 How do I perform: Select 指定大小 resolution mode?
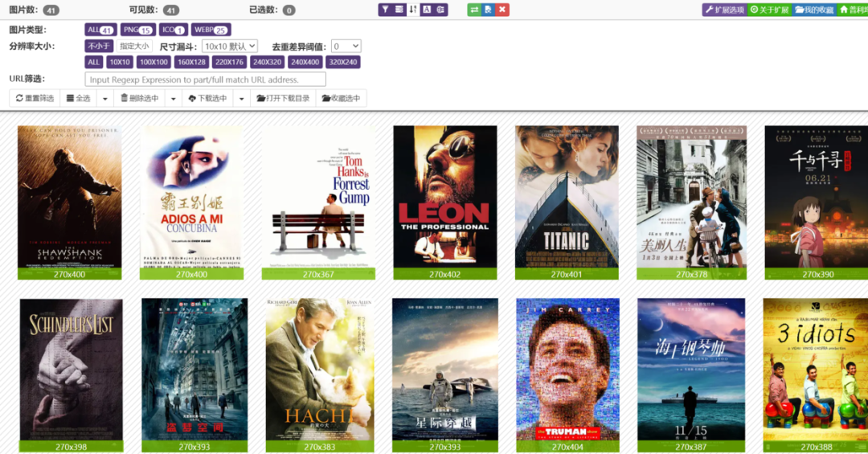[x=134, y=46]
